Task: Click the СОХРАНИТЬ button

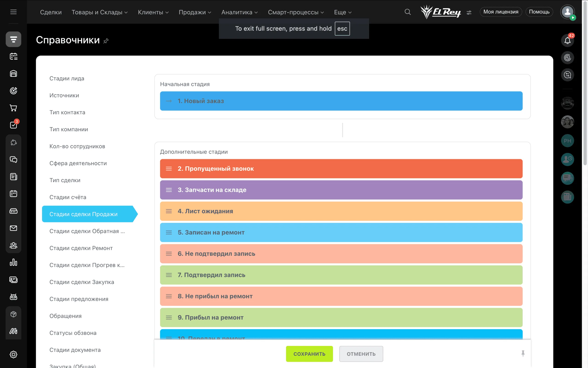Action: pos(309,354)
